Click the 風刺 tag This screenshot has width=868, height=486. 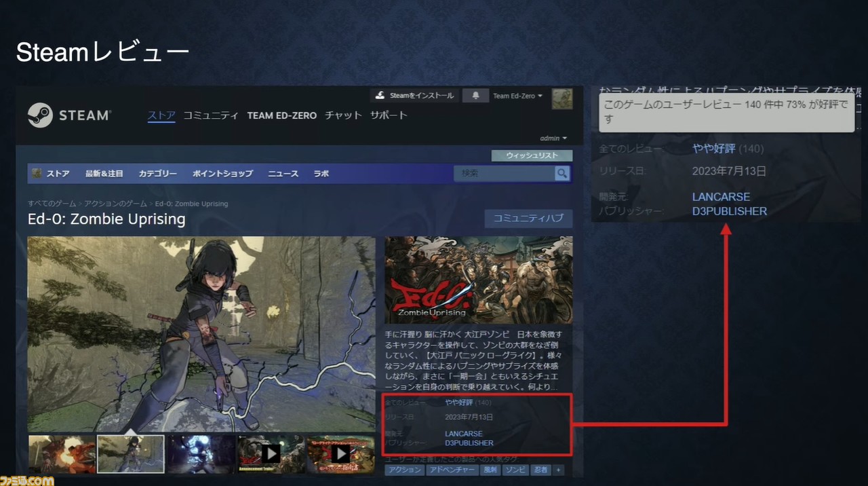point(490,470)
